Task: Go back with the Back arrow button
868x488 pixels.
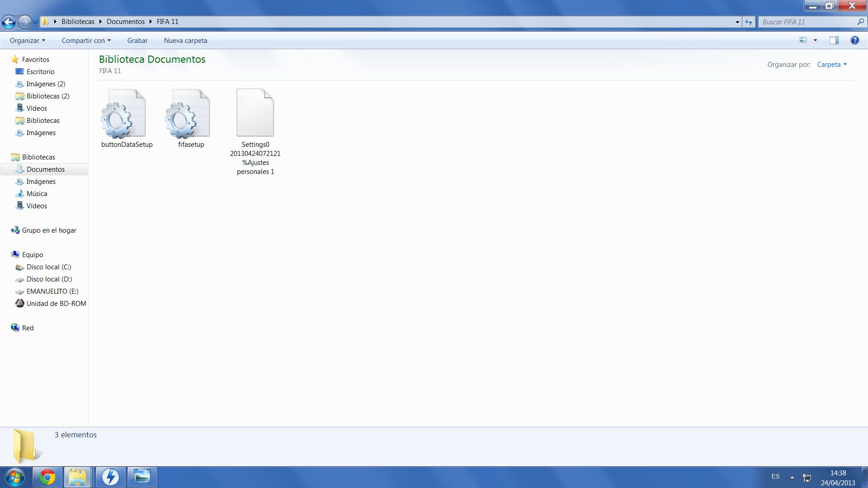Action: tap(9, 22)
